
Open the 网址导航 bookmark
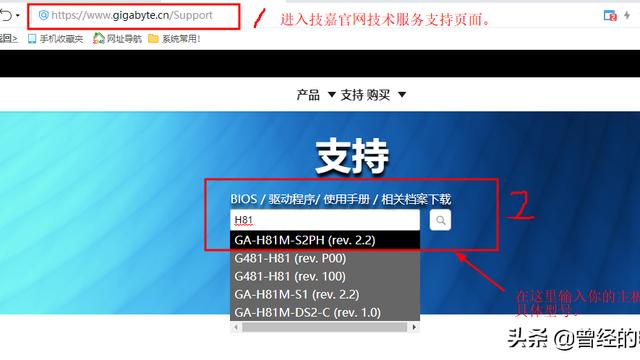(117, 39)
